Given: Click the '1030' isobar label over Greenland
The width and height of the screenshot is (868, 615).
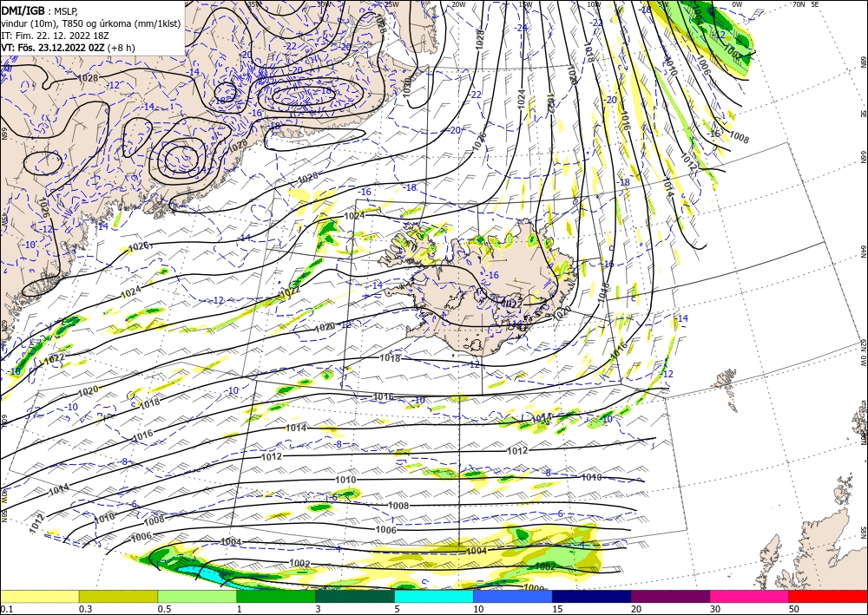Looking at the screenshot, I should [408, 88].
